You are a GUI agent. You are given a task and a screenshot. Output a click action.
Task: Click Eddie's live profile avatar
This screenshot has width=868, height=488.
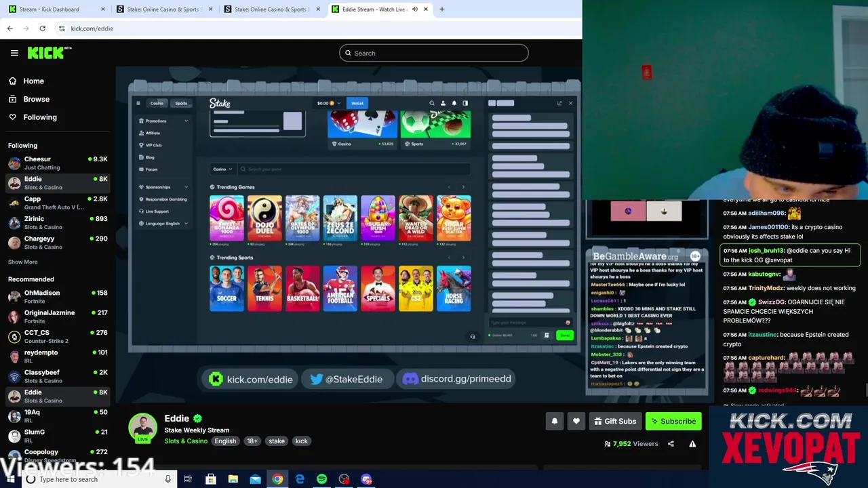point(142,427)
